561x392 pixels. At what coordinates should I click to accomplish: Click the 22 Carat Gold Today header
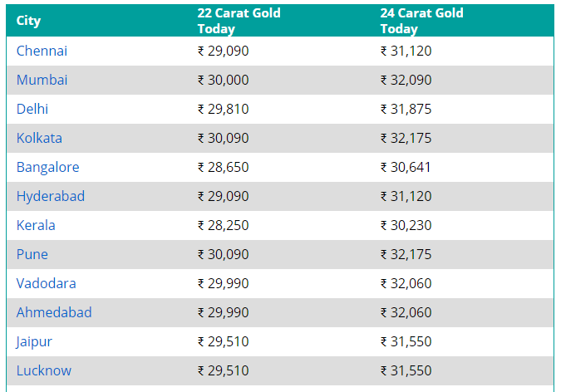[x=239, y=21]
